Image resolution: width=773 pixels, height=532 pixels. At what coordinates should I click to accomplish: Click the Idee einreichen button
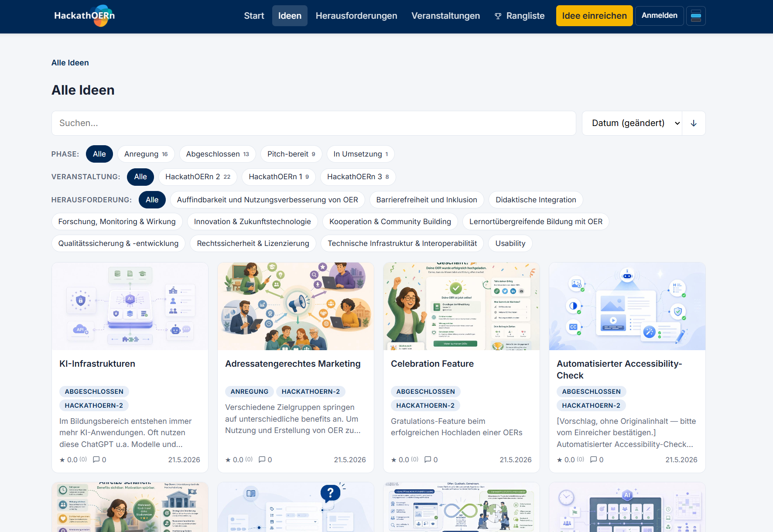594,16
